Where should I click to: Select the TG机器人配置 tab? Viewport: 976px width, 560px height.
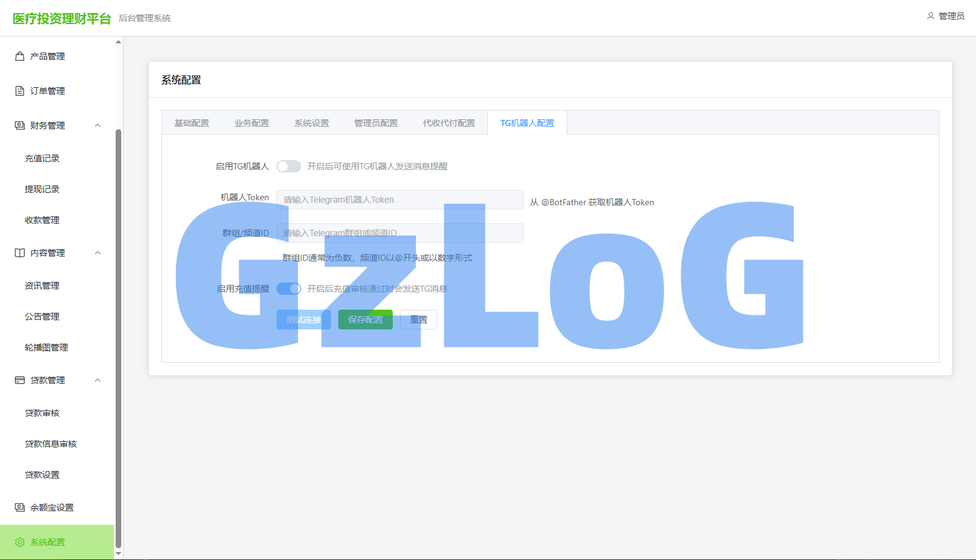(528, 123)
